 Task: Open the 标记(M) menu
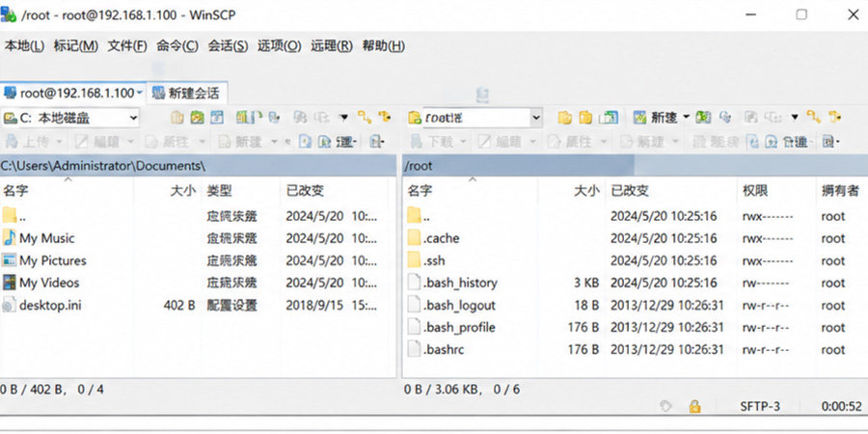76,46
